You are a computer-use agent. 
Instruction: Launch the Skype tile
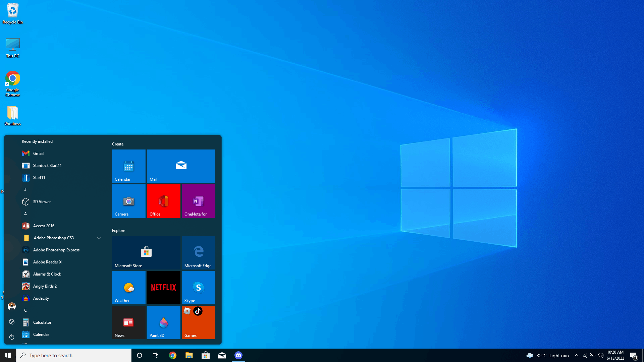(x=198, y=288)
